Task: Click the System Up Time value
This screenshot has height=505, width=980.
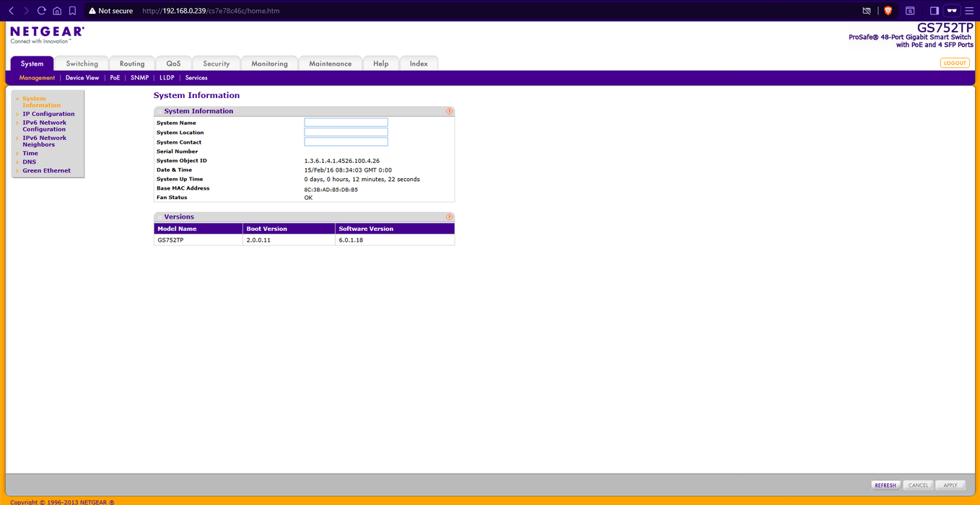Action: [362, 179]
